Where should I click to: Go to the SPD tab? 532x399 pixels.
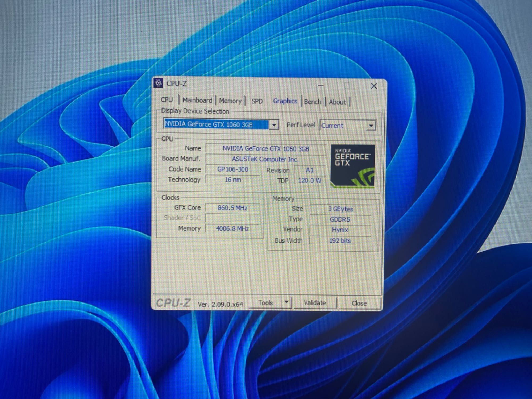coord(257,101)
